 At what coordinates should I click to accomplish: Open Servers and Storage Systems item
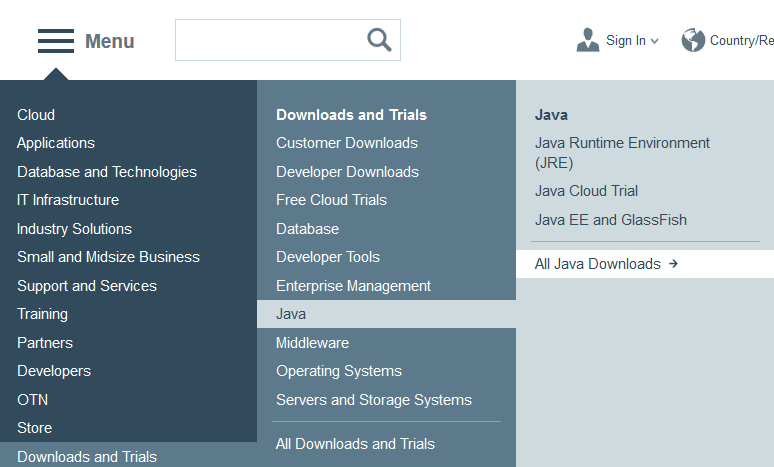tap(374, 399)
